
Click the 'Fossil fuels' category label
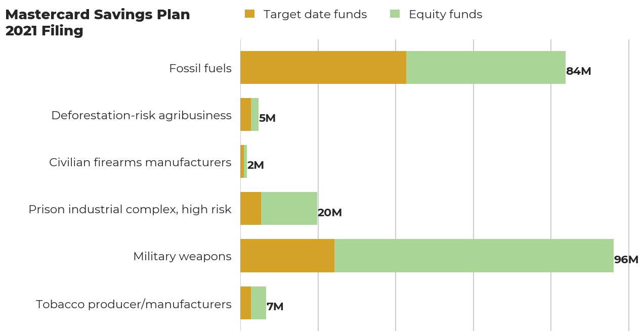pyautogui.click(x=200, y=68)
